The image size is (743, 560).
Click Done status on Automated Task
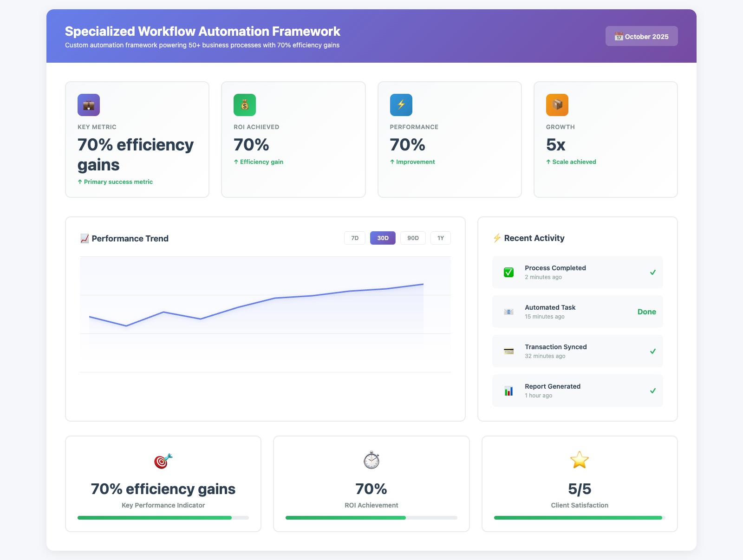(646, 312)
